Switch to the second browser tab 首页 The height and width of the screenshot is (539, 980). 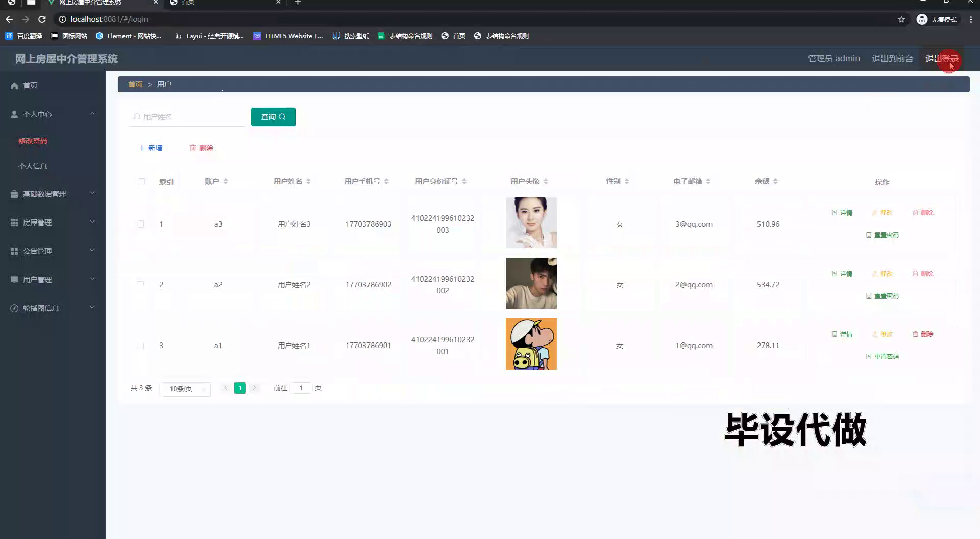225,3
